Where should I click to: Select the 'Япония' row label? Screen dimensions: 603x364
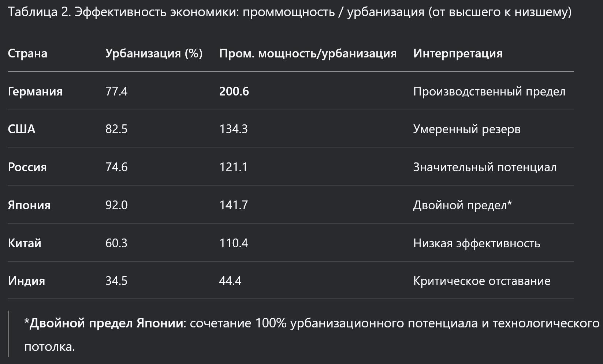29,205
